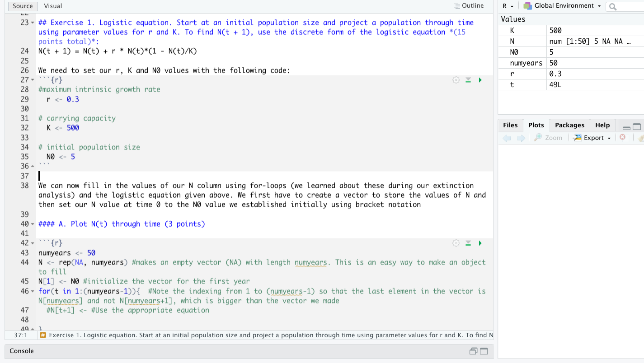Viewport: 644px width, 363px height.
Task: Click the value 50 for numyears
Action: [554, 63]
